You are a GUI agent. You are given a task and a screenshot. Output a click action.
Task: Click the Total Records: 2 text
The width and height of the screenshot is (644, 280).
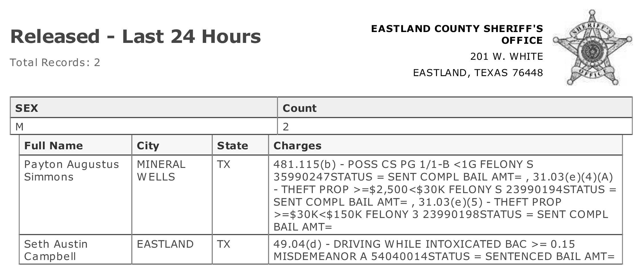[55, 62]
